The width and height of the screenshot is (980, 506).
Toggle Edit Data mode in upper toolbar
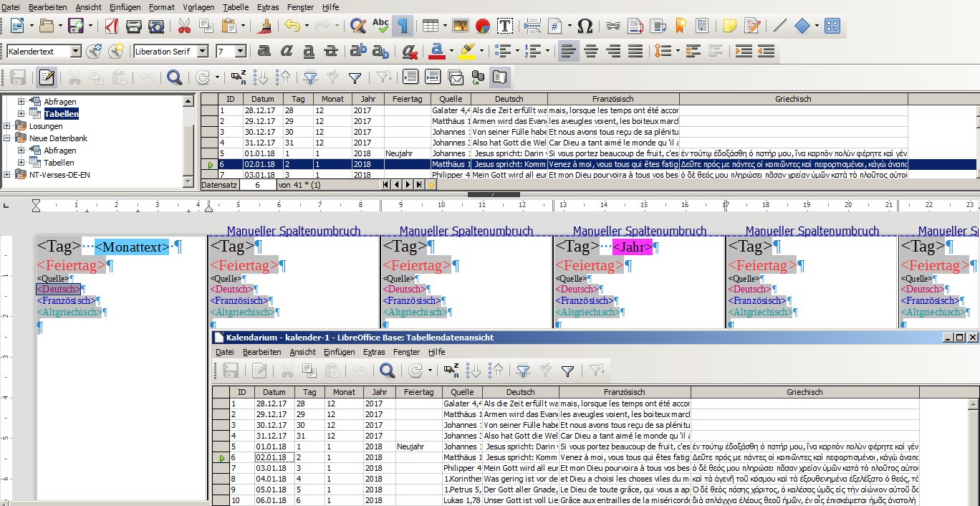(x=47, y=77)
